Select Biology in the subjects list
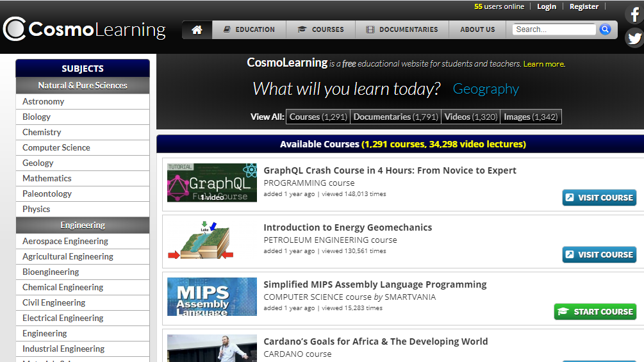Screen dimensions: 644x362 83,117
